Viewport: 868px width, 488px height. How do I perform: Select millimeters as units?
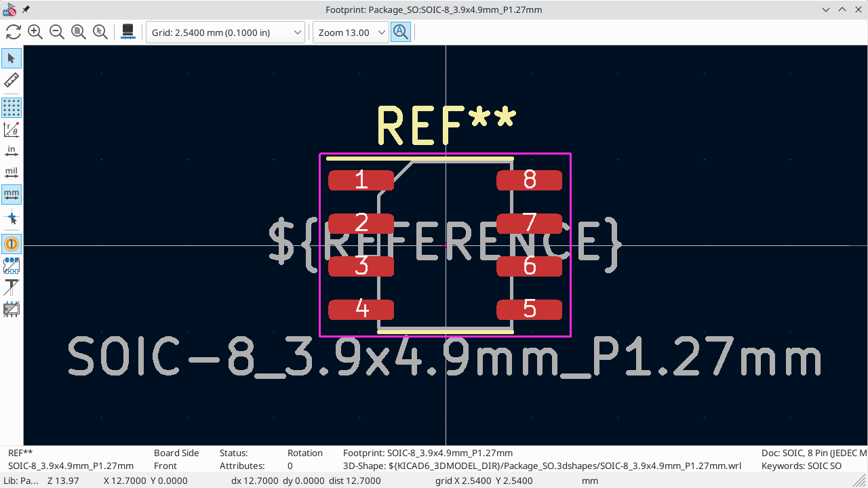click(12, 195)
